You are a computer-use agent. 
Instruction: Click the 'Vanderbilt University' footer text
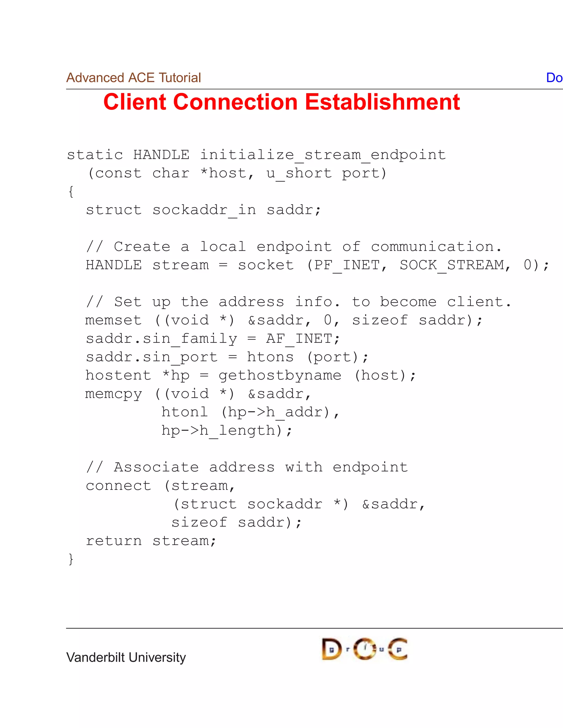[126, 658]
